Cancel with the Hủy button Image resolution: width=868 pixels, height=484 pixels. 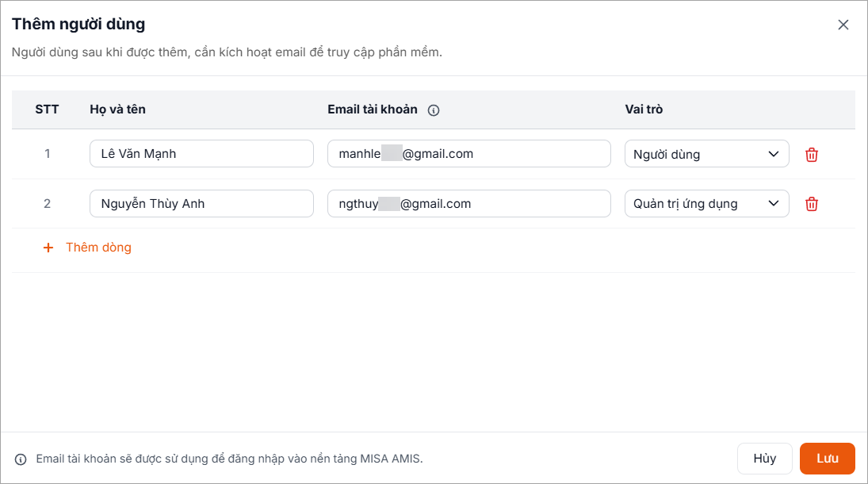pyautogui.click(x=765, y=459)
